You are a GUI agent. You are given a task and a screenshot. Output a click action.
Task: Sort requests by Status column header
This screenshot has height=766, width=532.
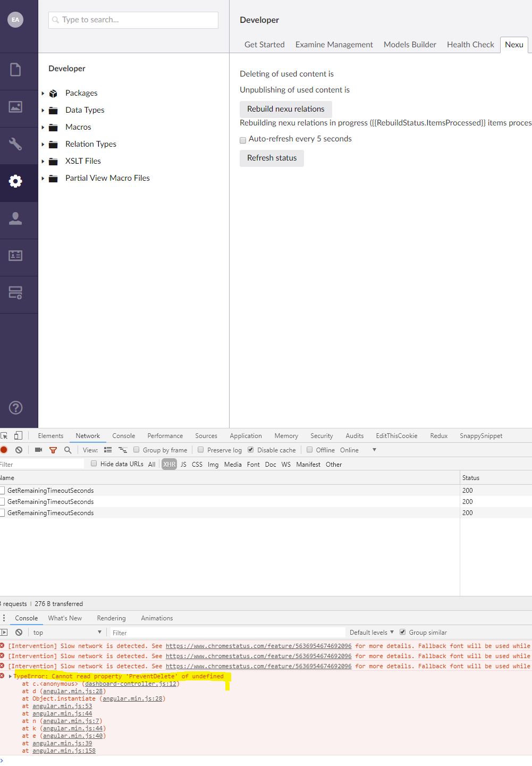pos(496,477)
